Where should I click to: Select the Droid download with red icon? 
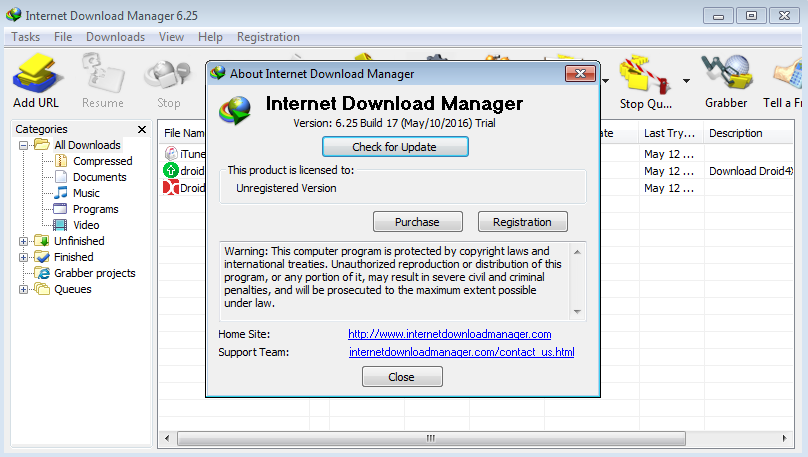pyautogui.click(x=184, y=188)
